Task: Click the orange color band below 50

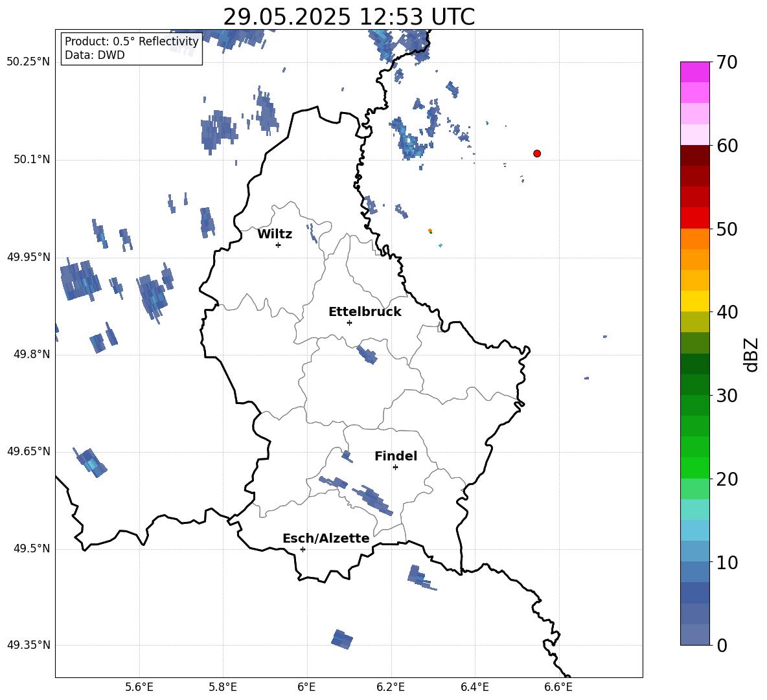Action: pos(694,239)
